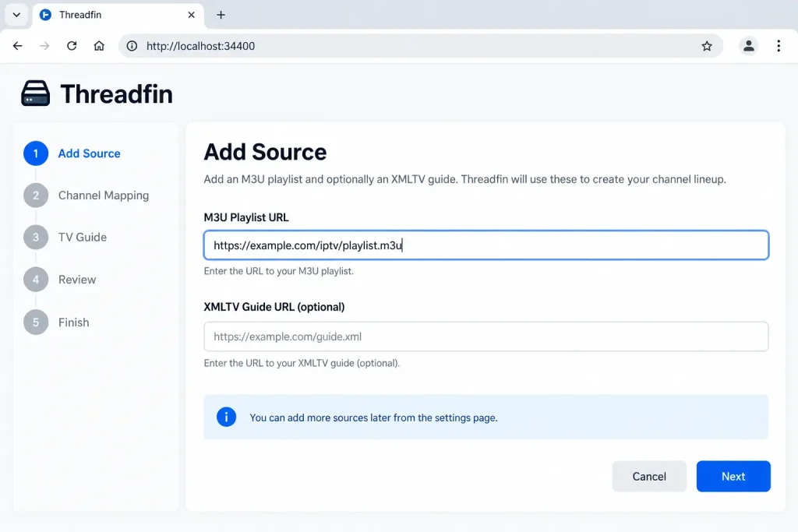Click the Threadfin server logo icon
Screen dimensions: 798x532
[x=36, y=93]
